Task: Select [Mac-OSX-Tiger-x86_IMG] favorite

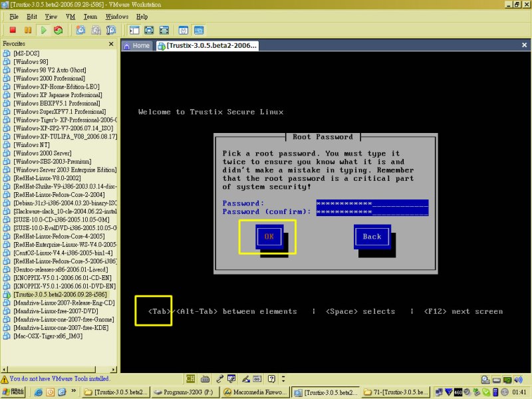Action: (48, 336)
